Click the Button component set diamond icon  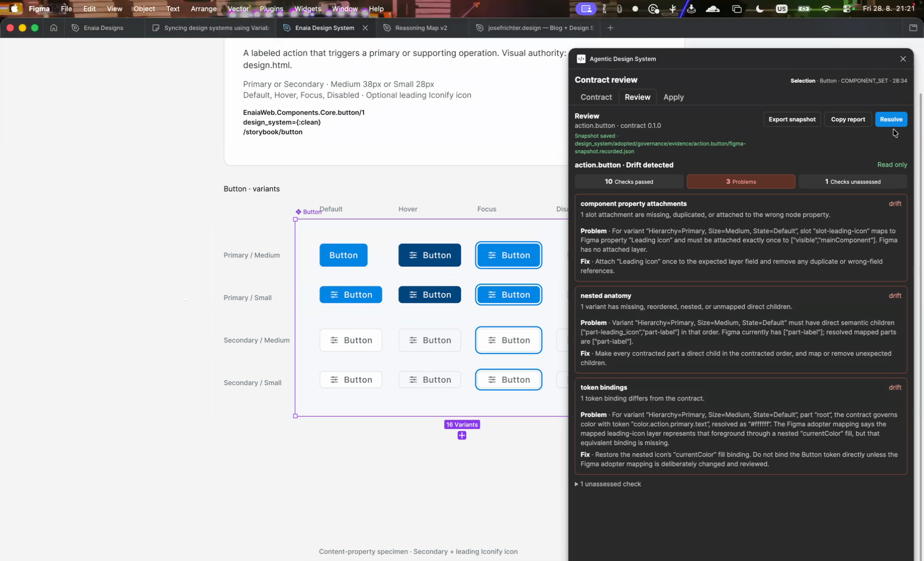pyautogui.click(x=298, y=212)
